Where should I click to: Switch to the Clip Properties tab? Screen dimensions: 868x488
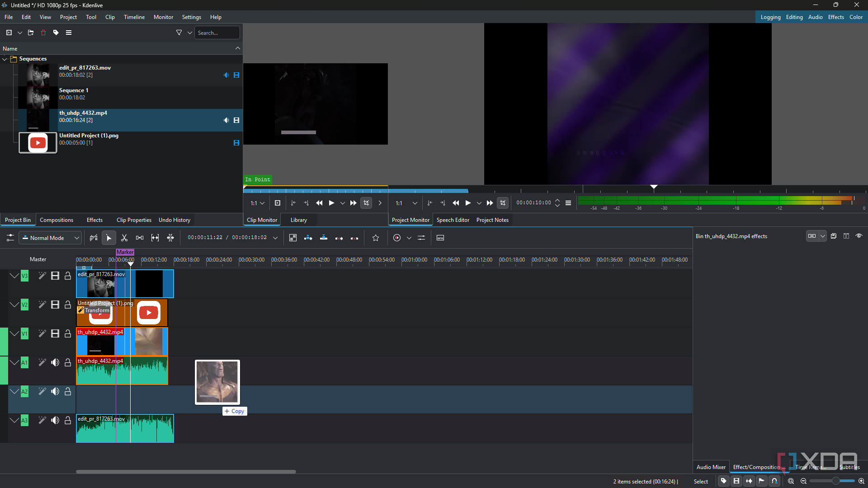pos(134,220)
